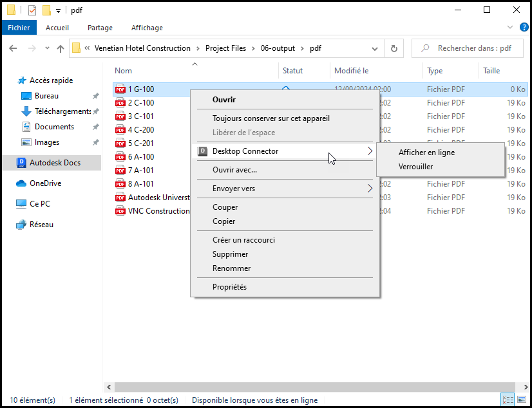Select Afficher en ligne in submenu
Screen dimensions: 532x408
coord(441,153)
